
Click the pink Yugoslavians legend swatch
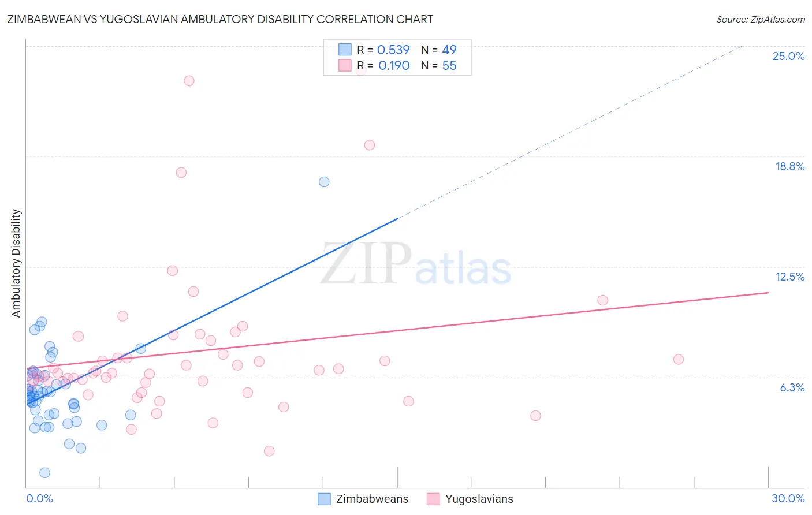tap(433, 499)
